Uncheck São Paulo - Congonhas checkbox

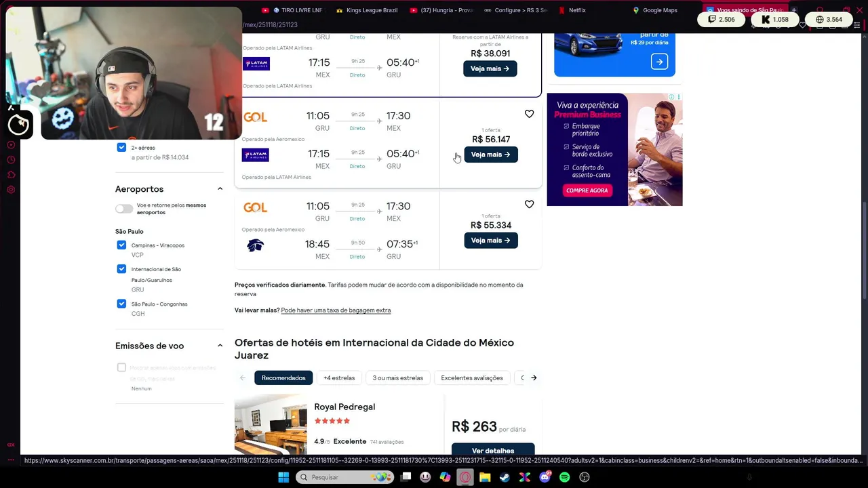(x=121, y=304)
